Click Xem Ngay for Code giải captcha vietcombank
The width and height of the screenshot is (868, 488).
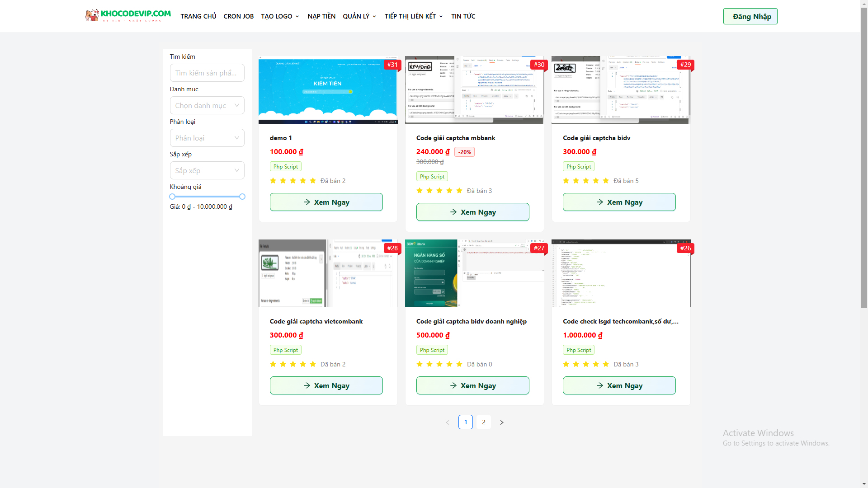[326, 385]
